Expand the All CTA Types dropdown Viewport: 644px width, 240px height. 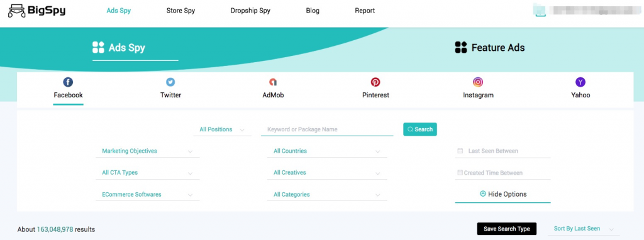coord(147,173)
